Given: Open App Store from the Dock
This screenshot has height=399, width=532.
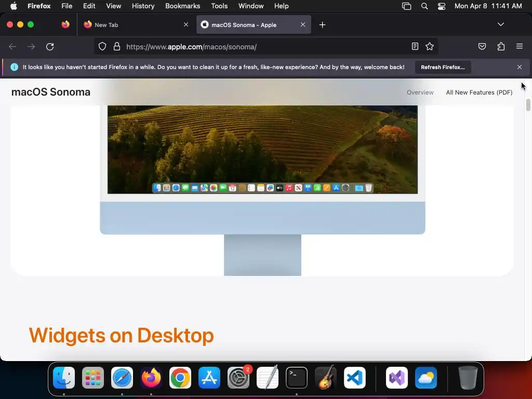Looking at the screenshot, I should point(209,378).
